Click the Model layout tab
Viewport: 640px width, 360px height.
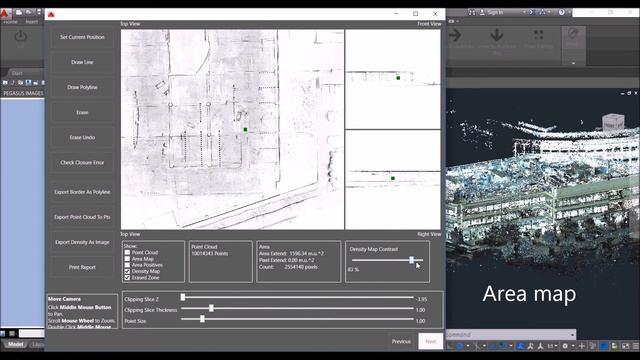pos(16,344)
